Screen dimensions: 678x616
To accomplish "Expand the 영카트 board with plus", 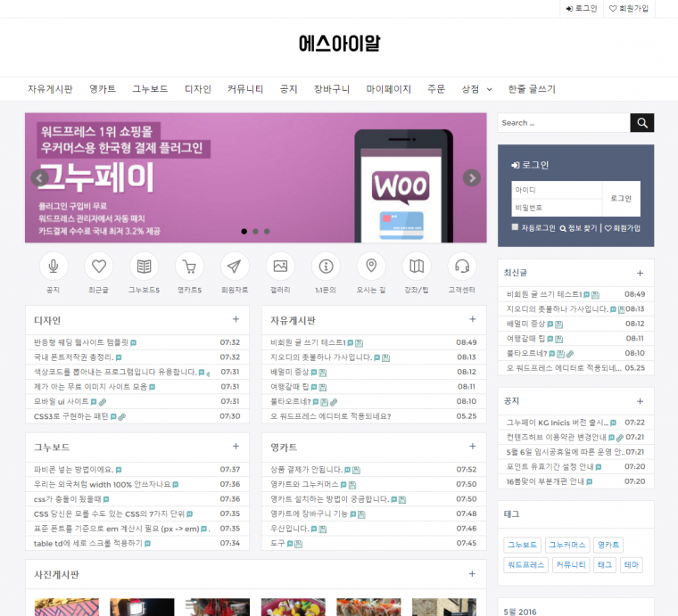I will click(x=472, y=447).
